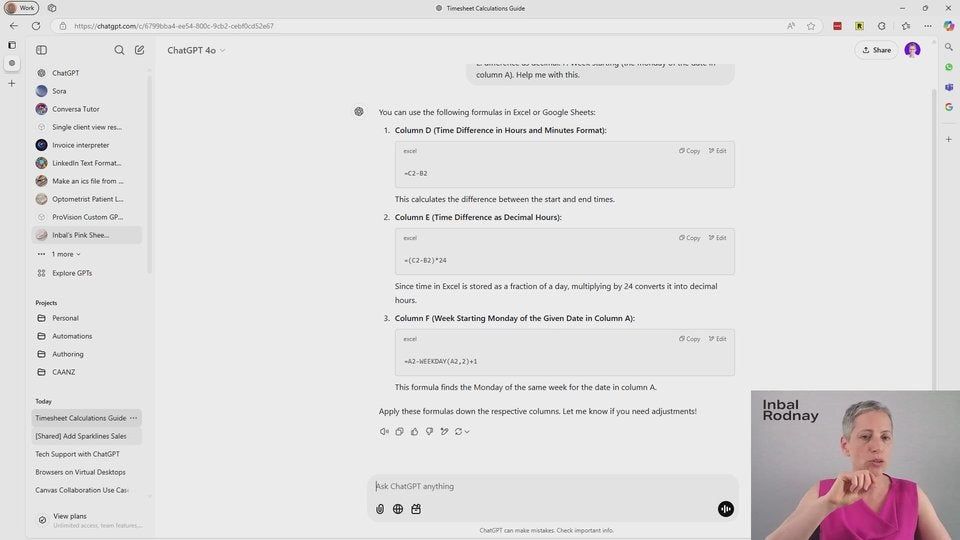Toggle the ChatGPT sidebar panel
Screen dimensions: 960x540
click(42, 50)
